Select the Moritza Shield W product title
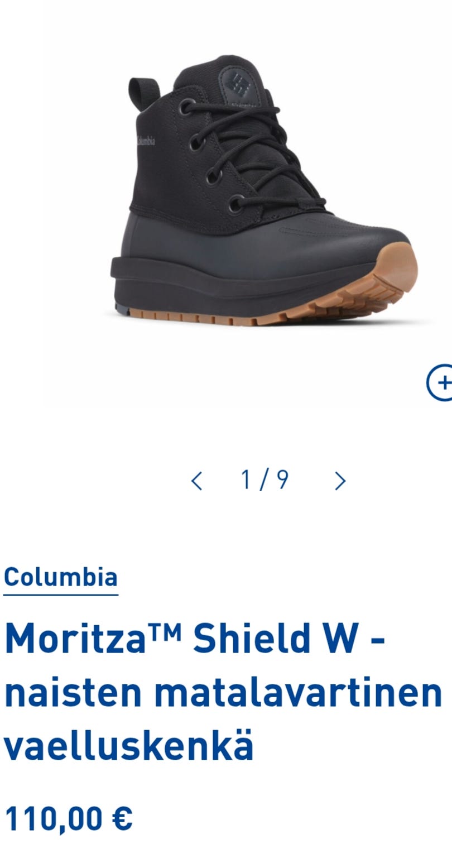The width and height of the screenshot is (452, 868). point(223,693)
